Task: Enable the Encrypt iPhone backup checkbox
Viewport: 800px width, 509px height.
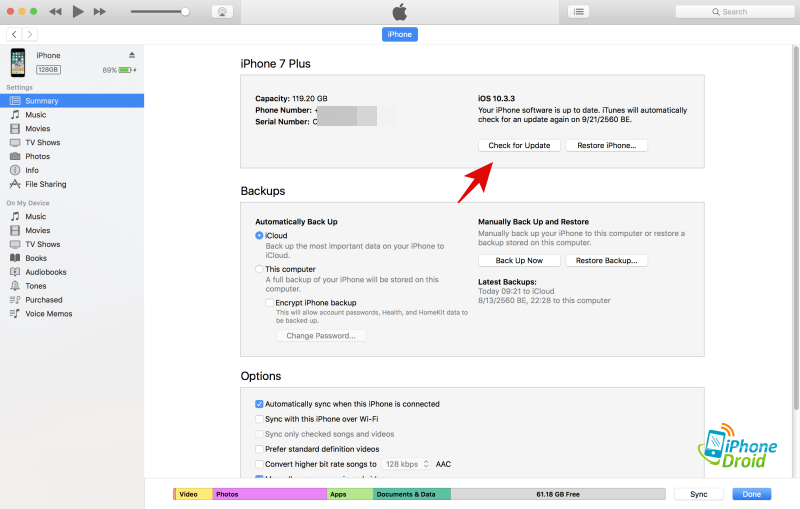Action: 269,303
